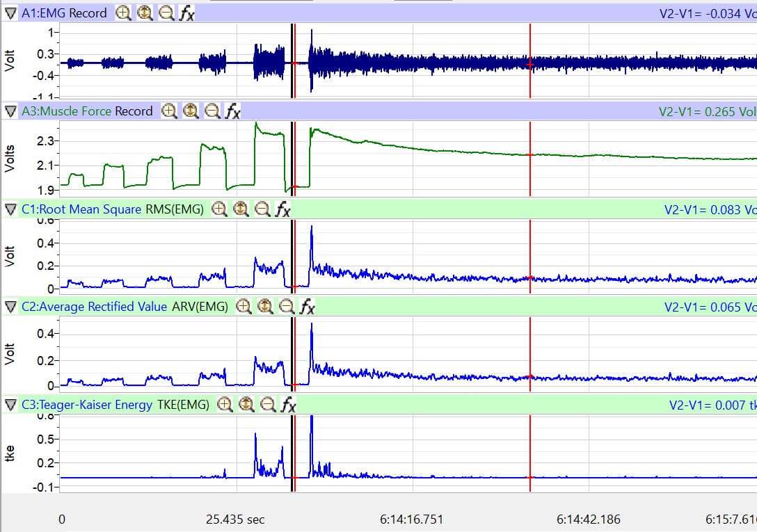Open the fx editor for Root Mean Square channel
Screen dimensions: 757x532
[x=282, y=210]
